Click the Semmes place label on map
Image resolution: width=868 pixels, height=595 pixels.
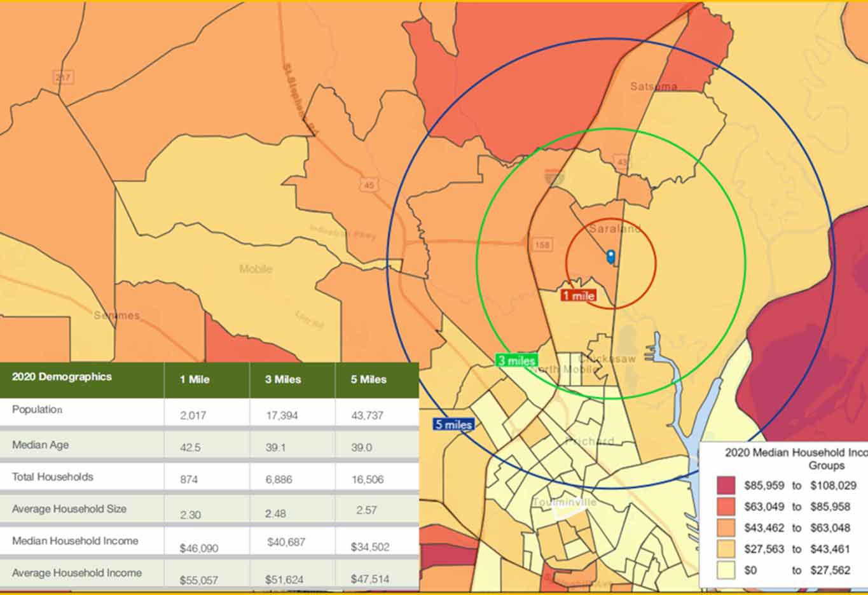tap(116, 316)
